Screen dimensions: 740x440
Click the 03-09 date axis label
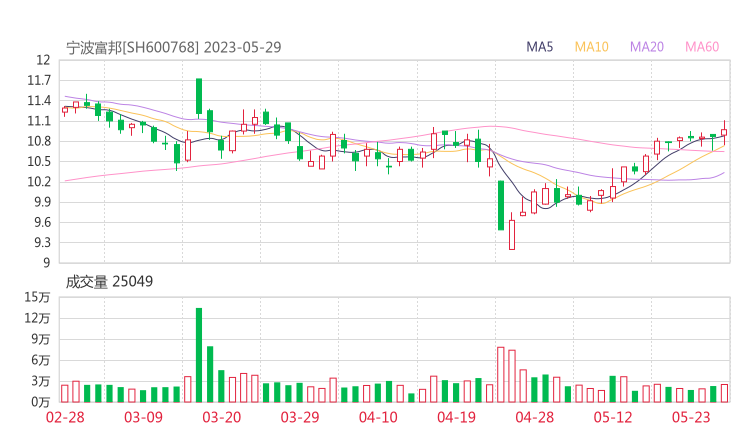pyautogui.click(x=143, y=417)
